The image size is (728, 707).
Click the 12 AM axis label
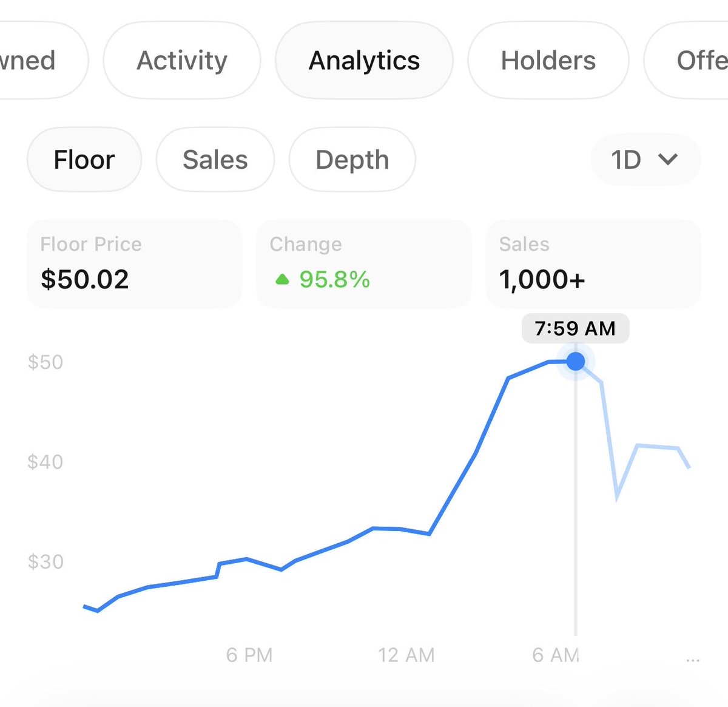(406, 655)
